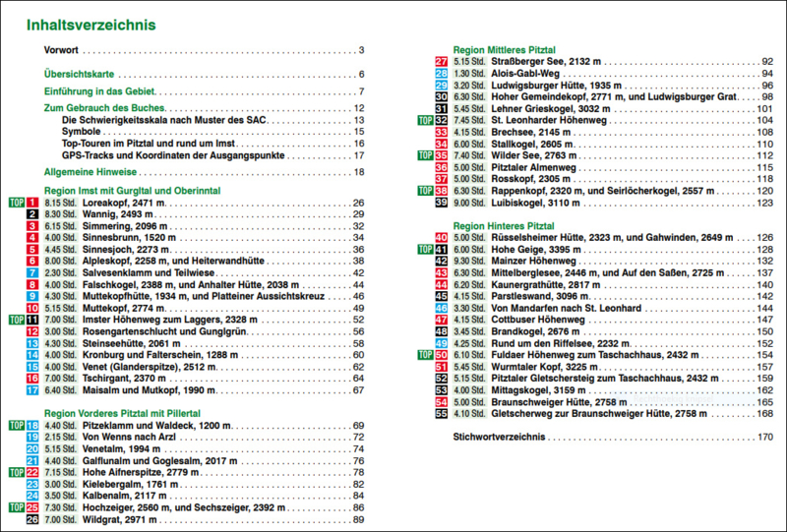Click the red tour number 1 badge
The width and height of the screenshot is (787, 532).
pyautogui.click(x=32, y=203)
